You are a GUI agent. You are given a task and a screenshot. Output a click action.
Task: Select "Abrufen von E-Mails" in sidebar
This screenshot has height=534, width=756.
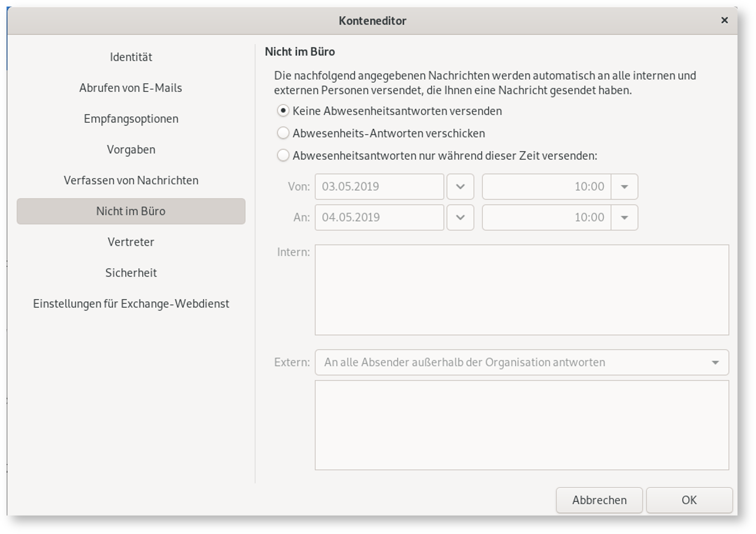pyautogui.click(x=131, y=88)
